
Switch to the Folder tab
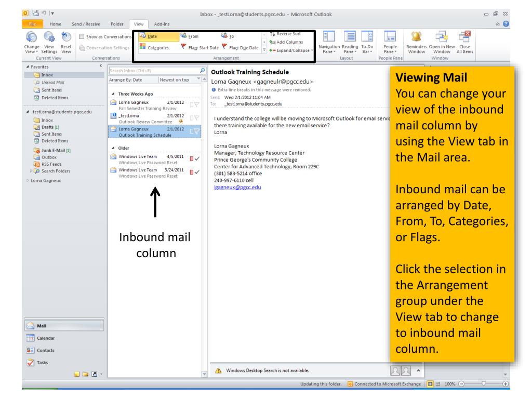coord(117,24)
